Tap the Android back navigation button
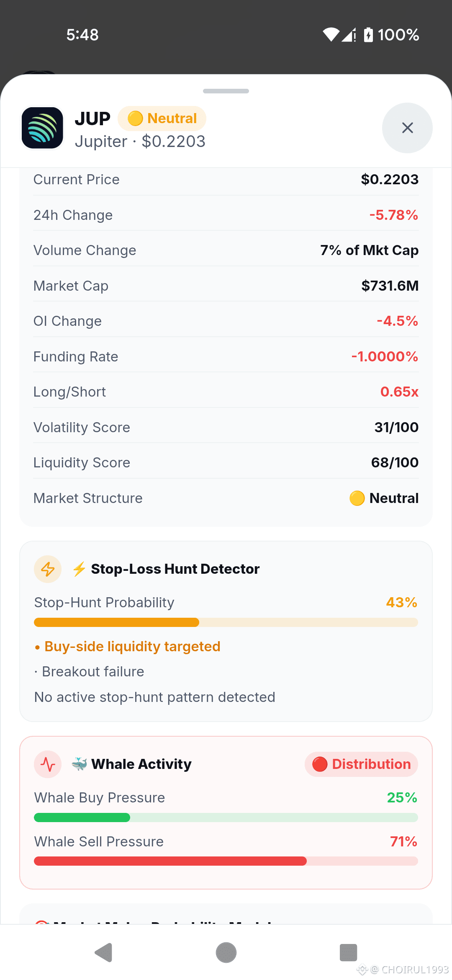 [103, 953]
